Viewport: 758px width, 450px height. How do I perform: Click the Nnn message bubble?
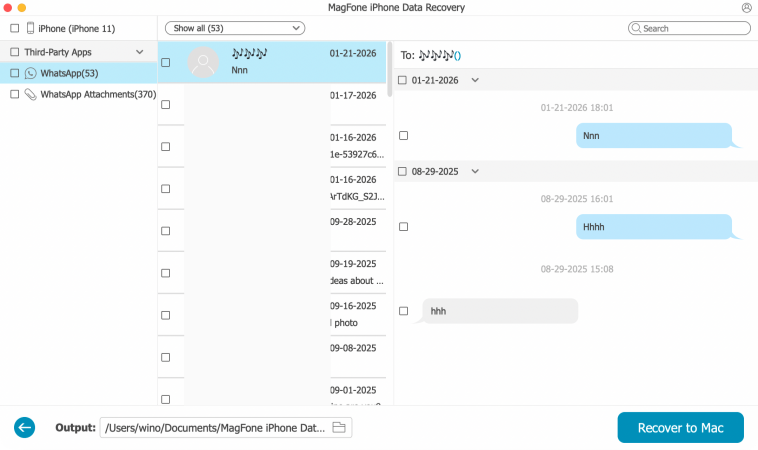click(654, 135)
